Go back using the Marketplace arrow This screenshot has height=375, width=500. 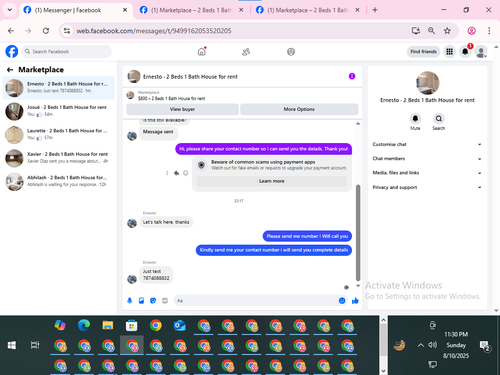click(10, 70)
